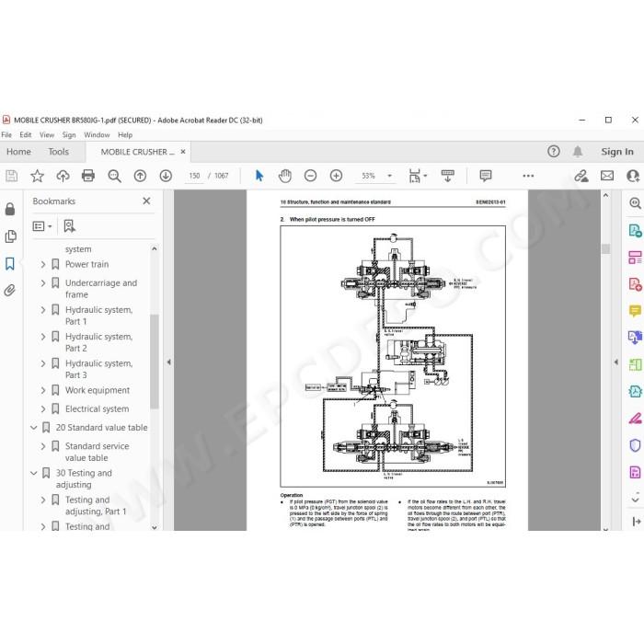
Task: Open the Edit menu
Action: pyautogui.click(x=26, y=134)
